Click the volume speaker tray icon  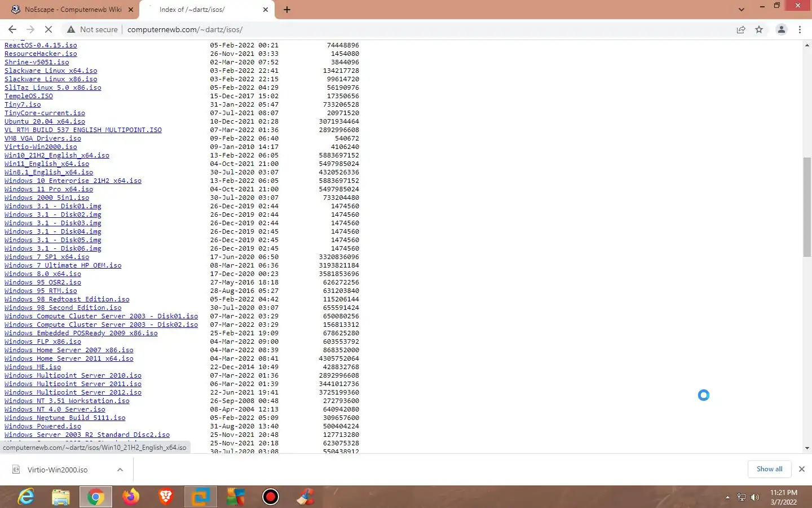click(x=755, y=497)
